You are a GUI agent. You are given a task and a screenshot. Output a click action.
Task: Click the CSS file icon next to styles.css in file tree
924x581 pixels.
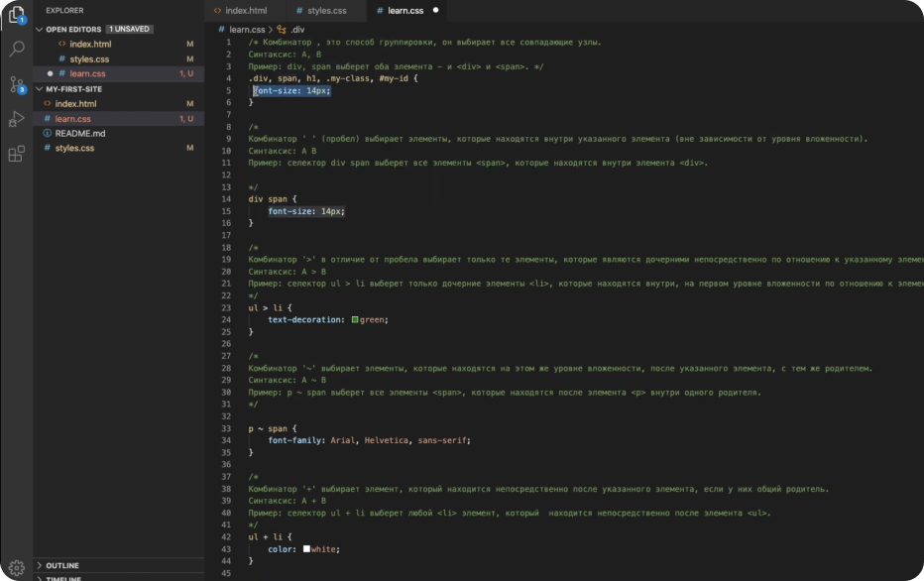tap(48, 148)
